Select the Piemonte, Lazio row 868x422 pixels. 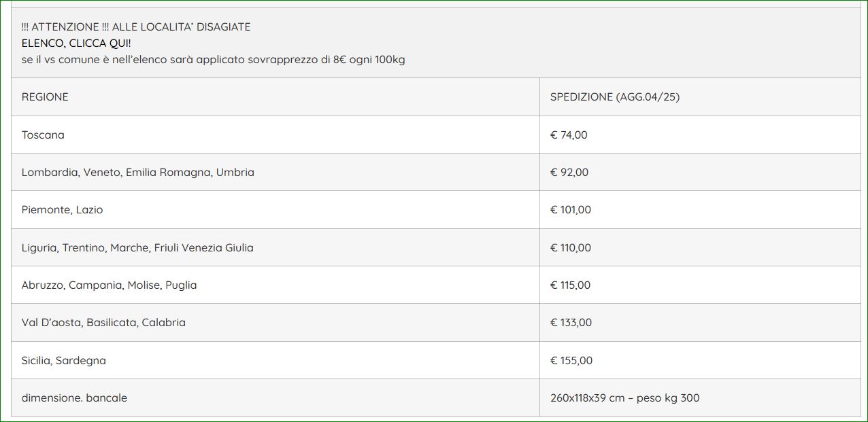point(435,210)
